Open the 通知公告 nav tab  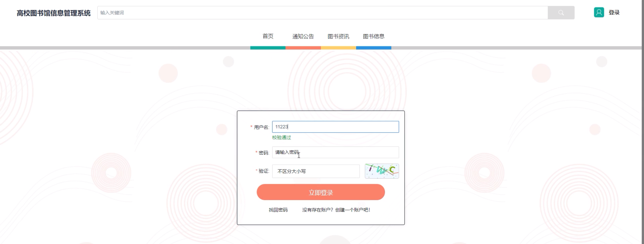[x=303, y=36]
